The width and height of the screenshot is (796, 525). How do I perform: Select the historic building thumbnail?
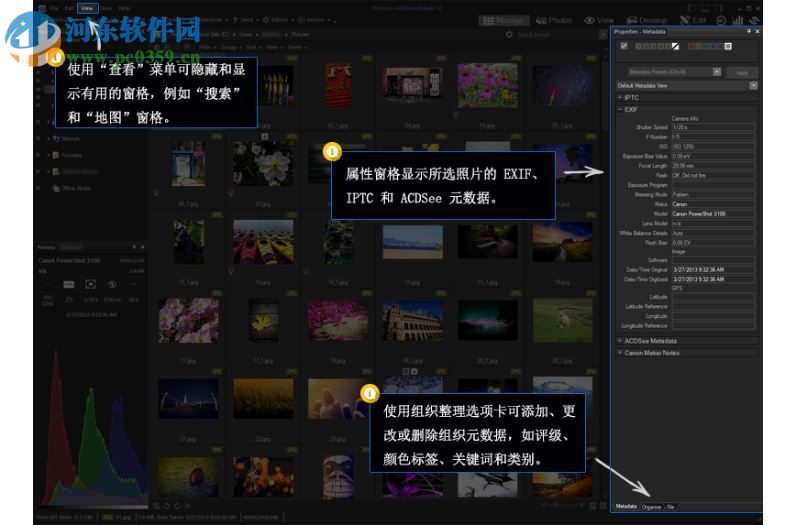(412, 320)
